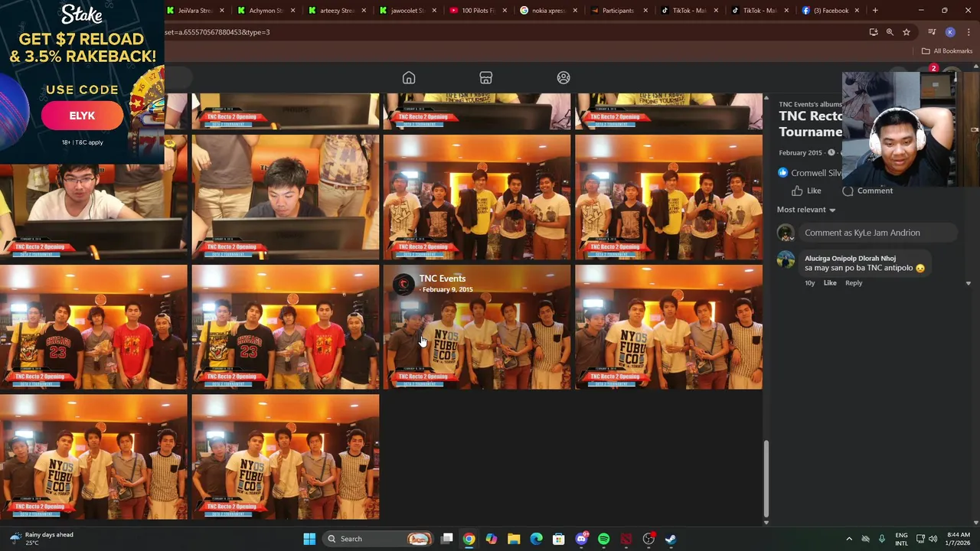
Task: Click the Comment speech-bubble button
Action: [867, 191]
